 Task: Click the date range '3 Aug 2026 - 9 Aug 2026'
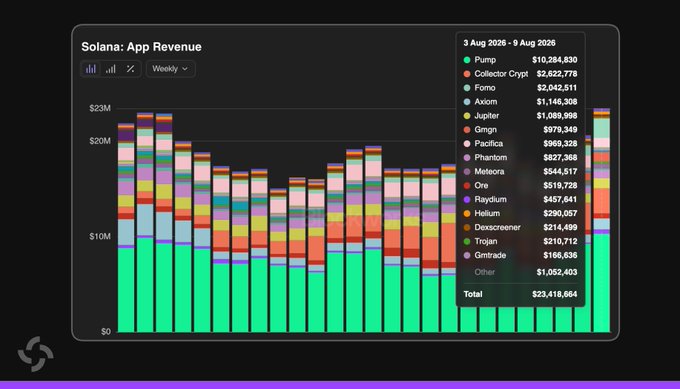(509, 43)
